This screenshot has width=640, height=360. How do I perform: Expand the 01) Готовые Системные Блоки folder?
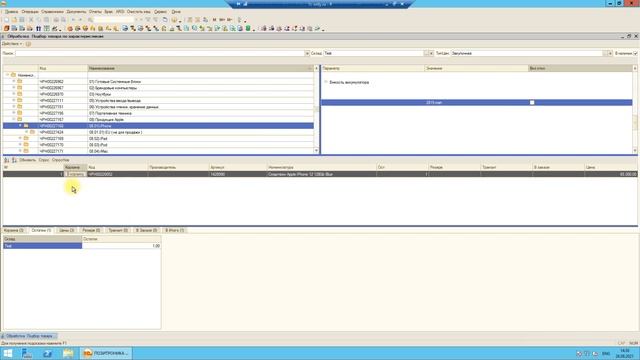pos(13,81)
